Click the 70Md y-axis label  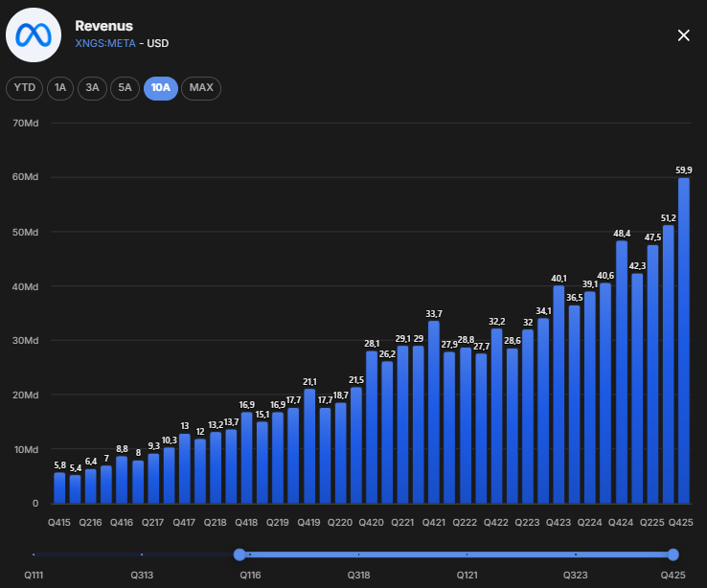click(x=26, y=123)
